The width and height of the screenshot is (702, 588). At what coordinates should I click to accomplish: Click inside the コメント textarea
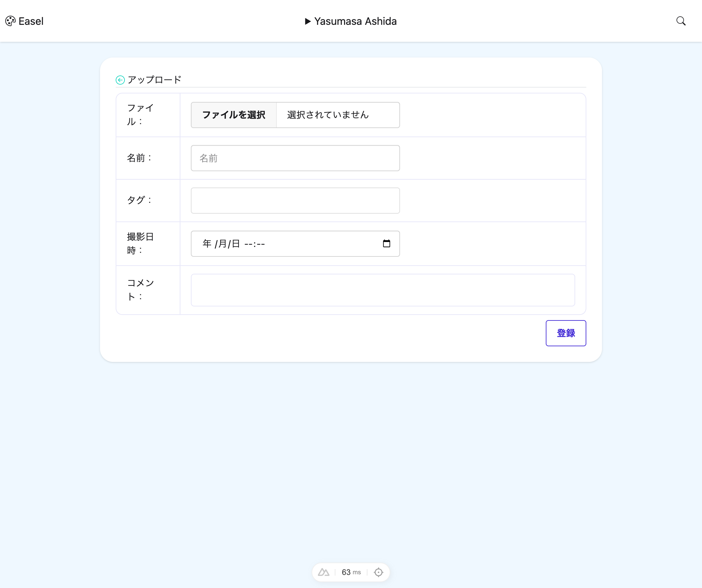coord(382,290)
